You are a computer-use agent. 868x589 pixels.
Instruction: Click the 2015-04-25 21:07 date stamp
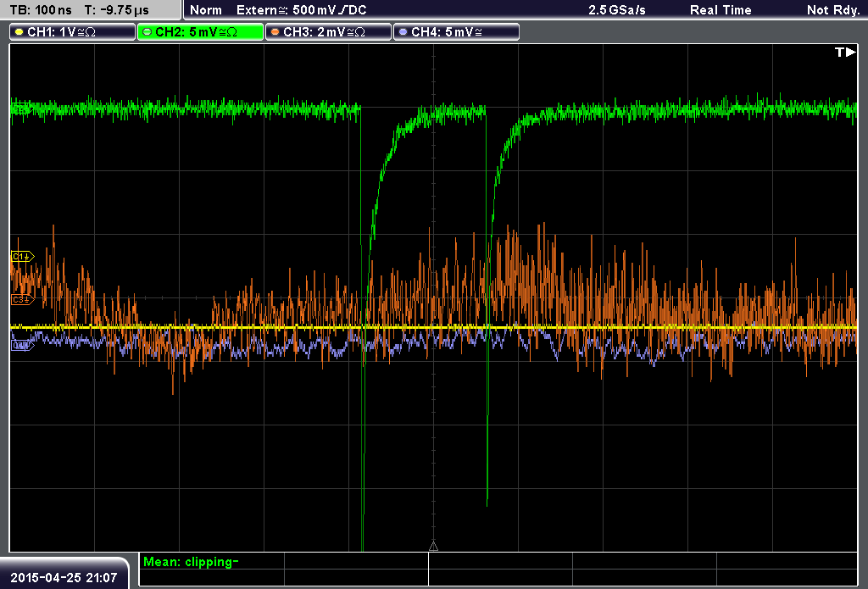pyautogui.click(x=64, y=577)
